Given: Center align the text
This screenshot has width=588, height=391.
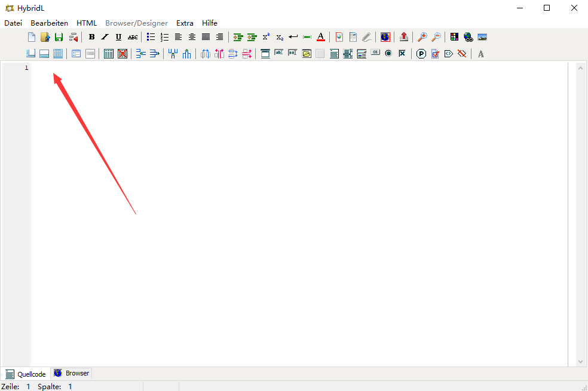Looking at the screenshot, I should (x=192, y=37).
